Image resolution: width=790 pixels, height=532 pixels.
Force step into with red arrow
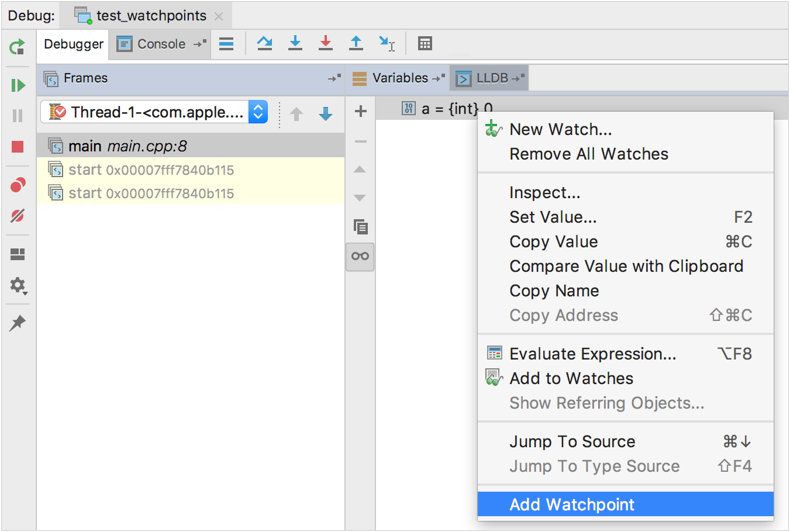[326, 43]
